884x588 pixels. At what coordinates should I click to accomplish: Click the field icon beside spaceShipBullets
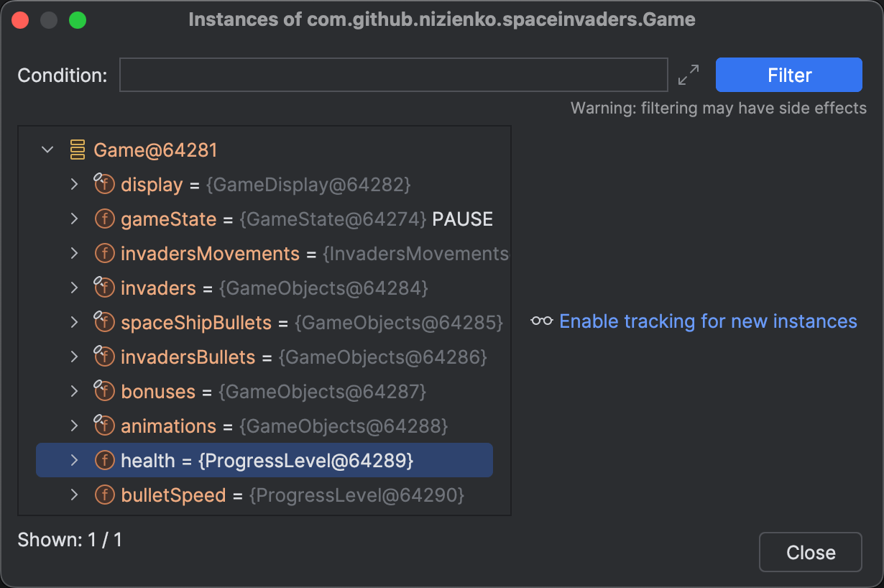[x=104, y=322]
